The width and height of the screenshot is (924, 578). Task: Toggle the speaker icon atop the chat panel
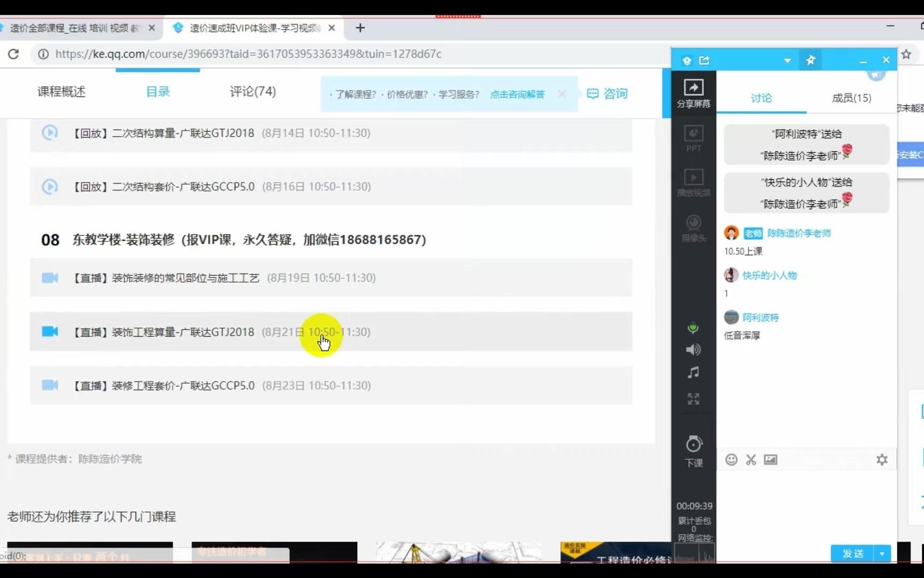click(x=876, y=75)
